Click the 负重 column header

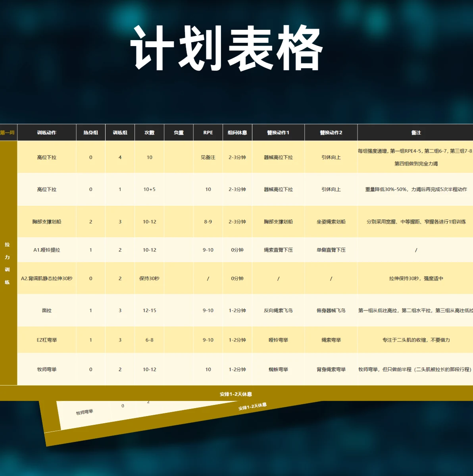(x=179, y=132)
